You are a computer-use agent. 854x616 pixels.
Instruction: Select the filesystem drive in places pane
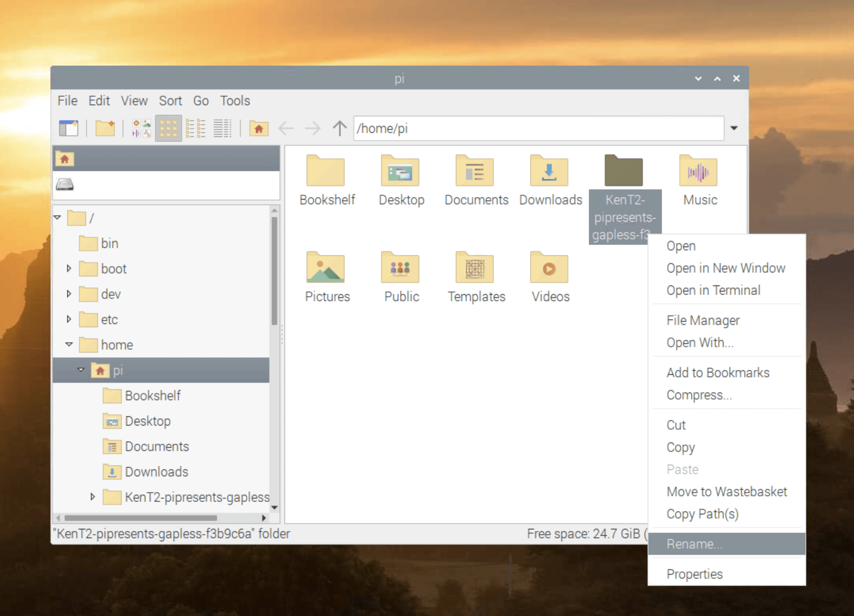click(65, 184)
